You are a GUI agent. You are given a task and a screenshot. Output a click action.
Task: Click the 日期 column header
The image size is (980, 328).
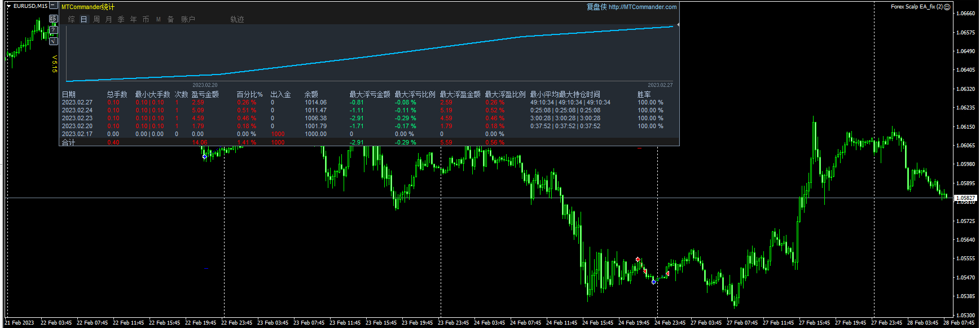[68, 94]
